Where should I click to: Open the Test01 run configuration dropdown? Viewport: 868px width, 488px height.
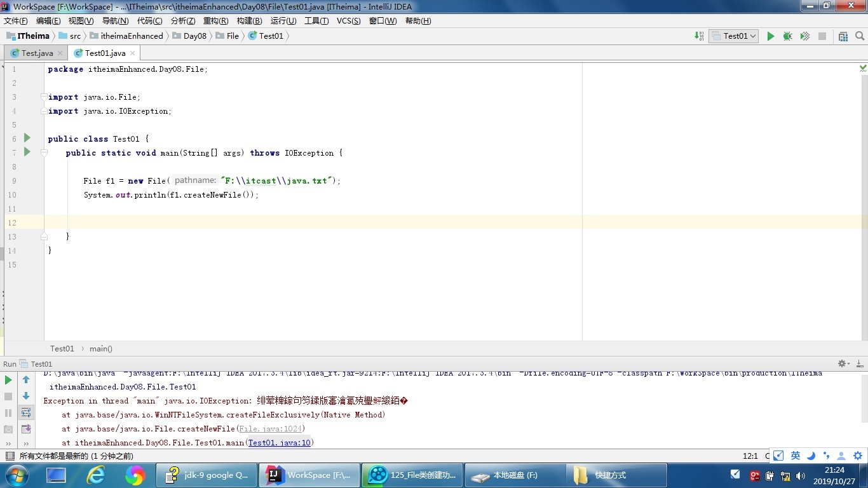(x=734, y=36)
